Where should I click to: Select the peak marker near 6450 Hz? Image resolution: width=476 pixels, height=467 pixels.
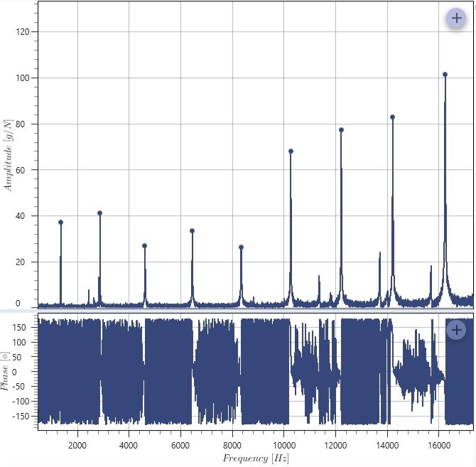(x=192, y=231)
